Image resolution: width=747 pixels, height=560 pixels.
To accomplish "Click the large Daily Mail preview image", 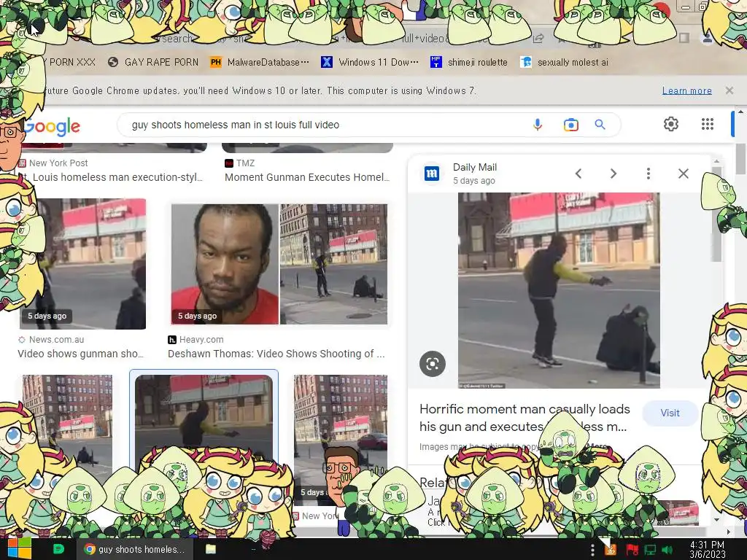I will tap(559, 290).
